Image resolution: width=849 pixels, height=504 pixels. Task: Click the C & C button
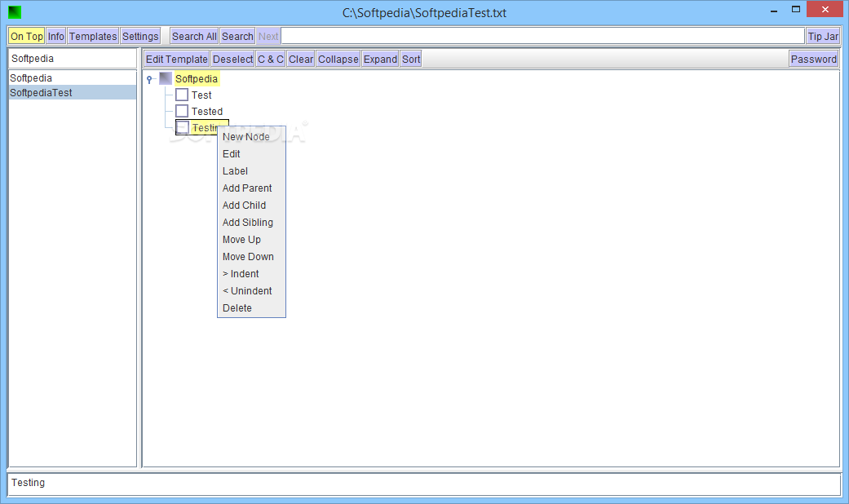click(271, 59)
